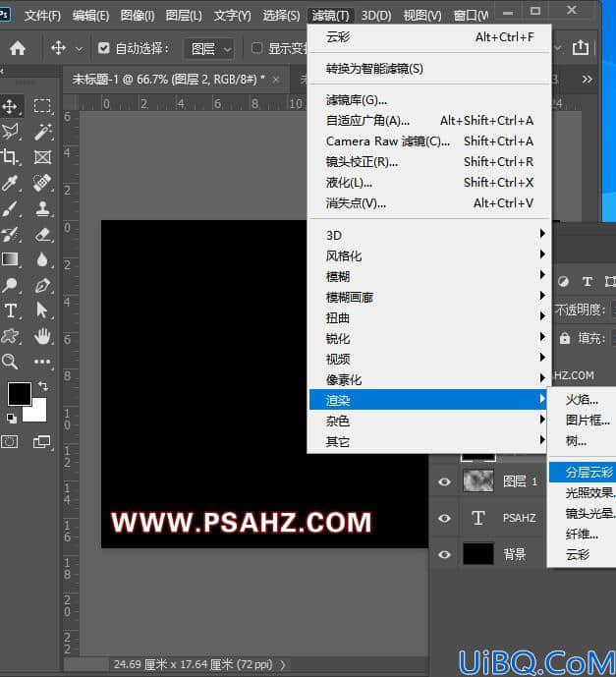
Task: Expand the 扭曲 filter submenu
Action: 429,317
